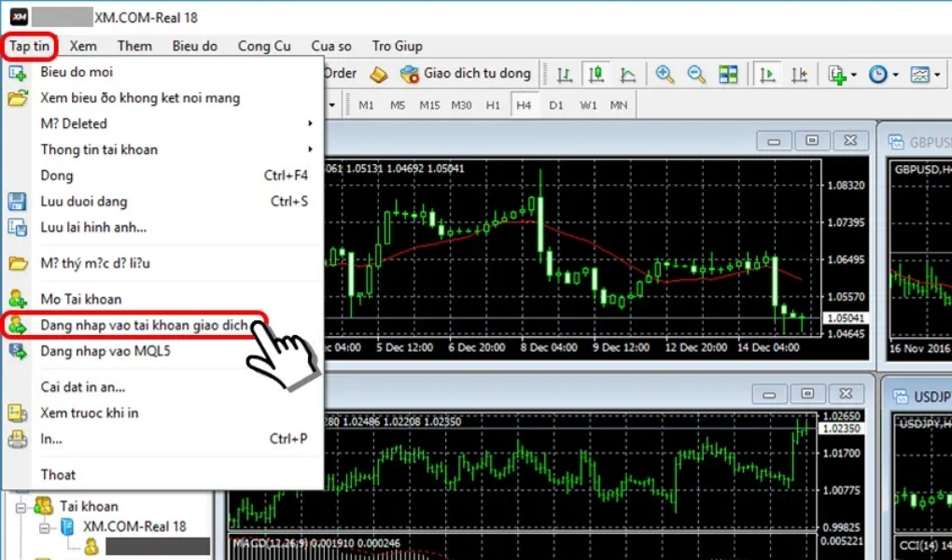The image size is (952, 560).
Task: Toggle the chart shift button
Action: click(800, 74)
